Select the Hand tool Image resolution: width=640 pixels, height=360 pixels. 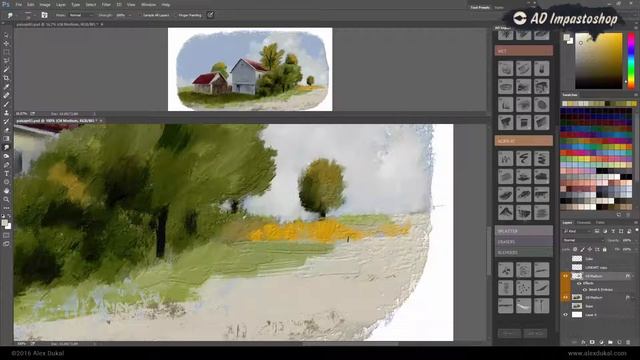click(6, 191)
